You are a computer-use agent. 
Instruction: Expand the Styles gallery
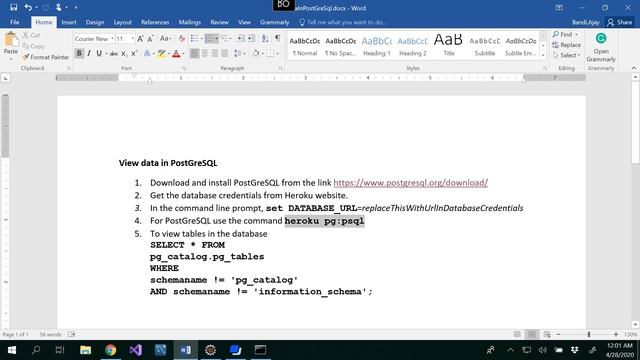(x=543, y=56)
